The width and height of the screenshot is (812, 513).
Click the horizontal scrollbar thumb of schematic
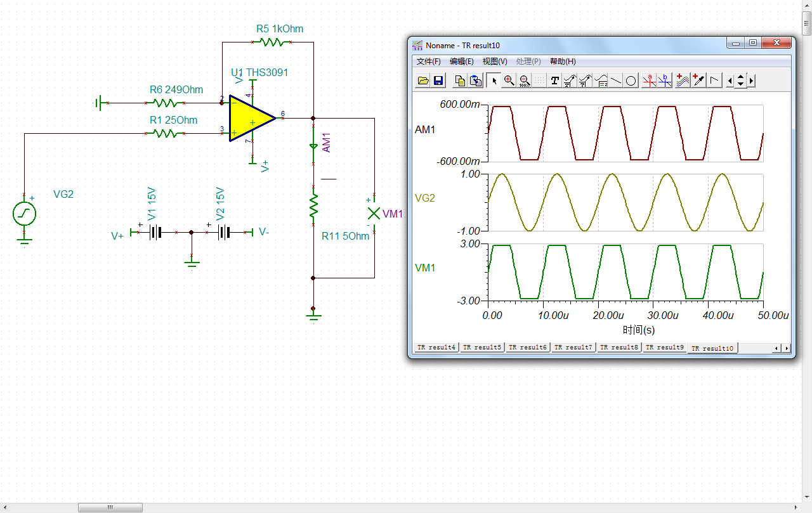[110, 507]
